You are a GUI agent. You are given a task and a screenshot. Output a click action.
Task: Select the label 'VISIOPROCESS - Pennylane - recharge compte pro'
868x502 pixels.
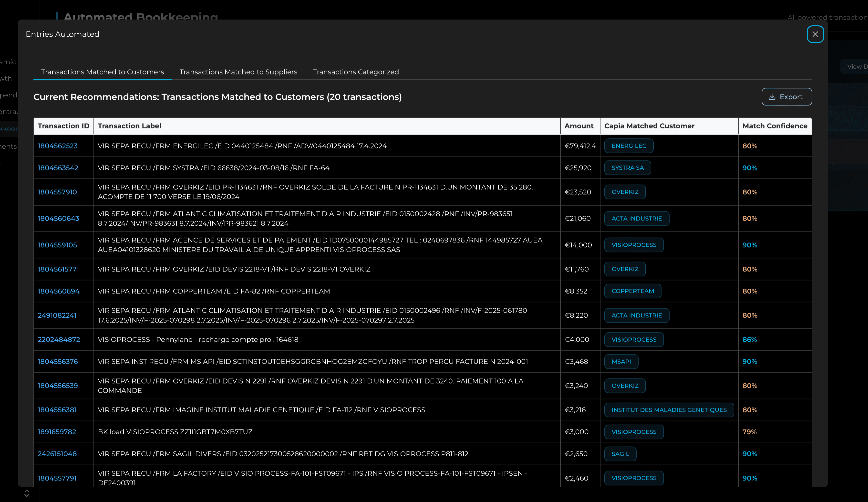[198, 339]
